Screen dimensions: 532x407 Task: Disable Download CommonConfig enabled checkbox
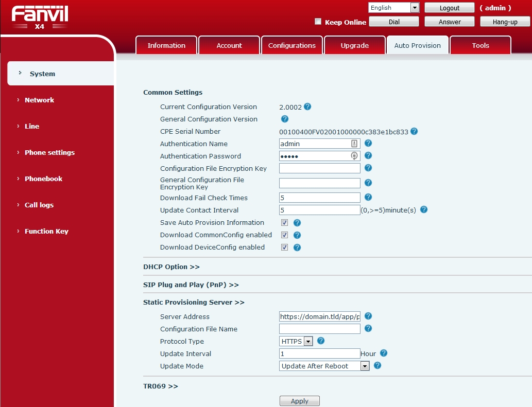[x=284, y=235]
